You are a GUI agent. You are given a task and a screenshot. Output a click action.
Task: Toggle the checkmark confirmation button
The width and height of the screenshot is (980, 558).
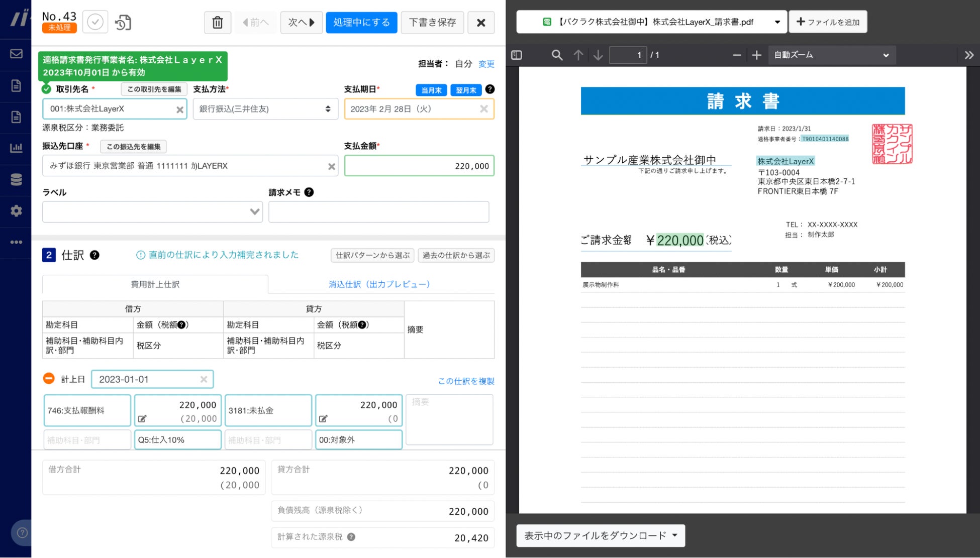pyautogui.click(x=95, y=22)
